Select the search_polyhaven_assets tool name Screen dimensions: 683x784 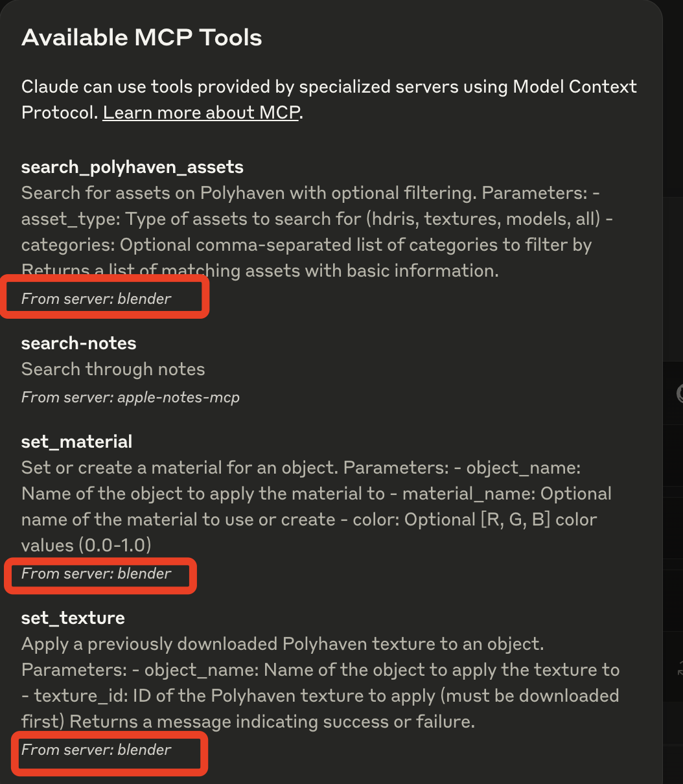[132, 167]
